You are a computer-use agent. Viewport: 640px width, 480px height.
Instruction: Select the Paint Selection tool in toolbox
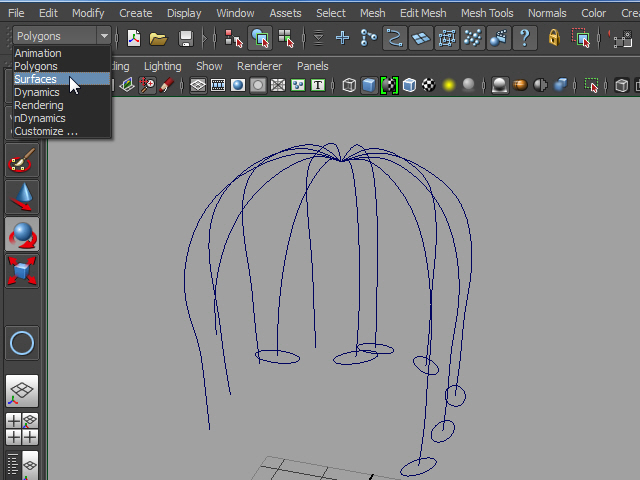coord(22,161)
